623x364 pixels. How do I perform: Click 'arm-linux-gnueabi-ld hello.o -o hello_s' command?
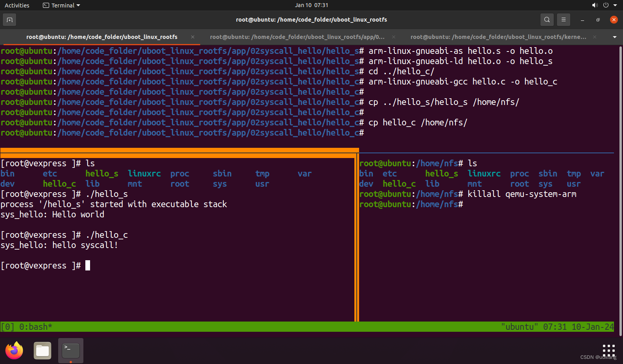pos(461,61)
